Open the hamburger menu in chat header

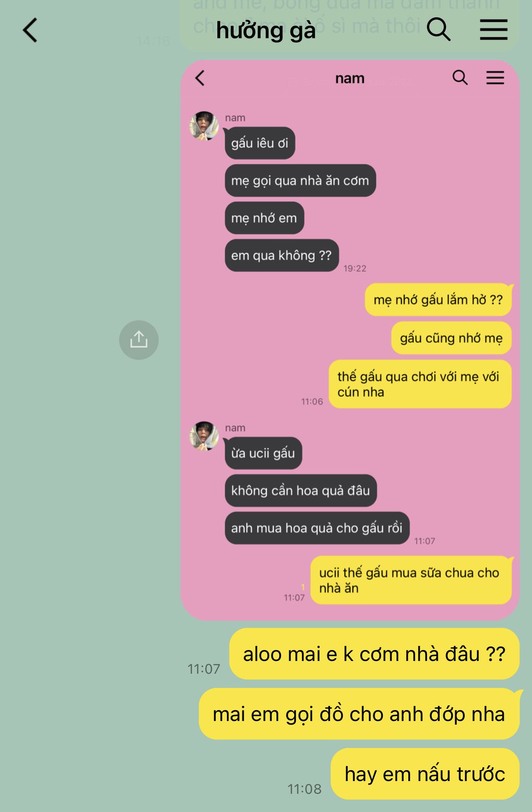[494, 30]
